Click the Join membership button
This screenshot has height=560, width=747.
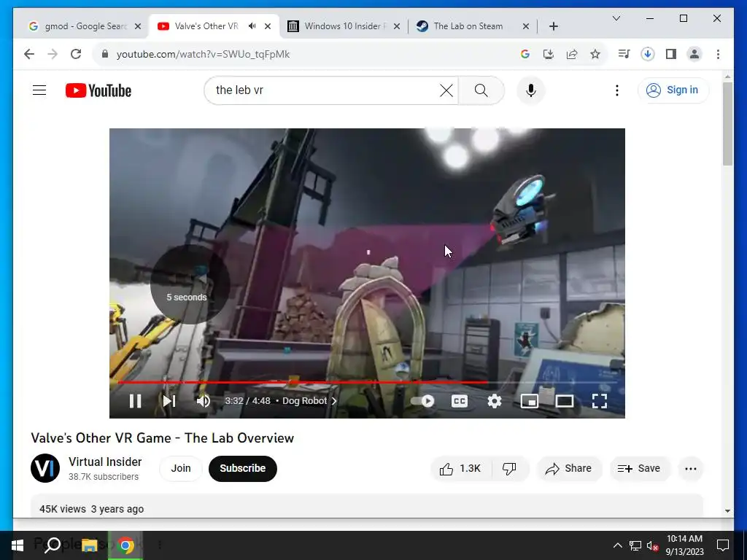point(181,468)
